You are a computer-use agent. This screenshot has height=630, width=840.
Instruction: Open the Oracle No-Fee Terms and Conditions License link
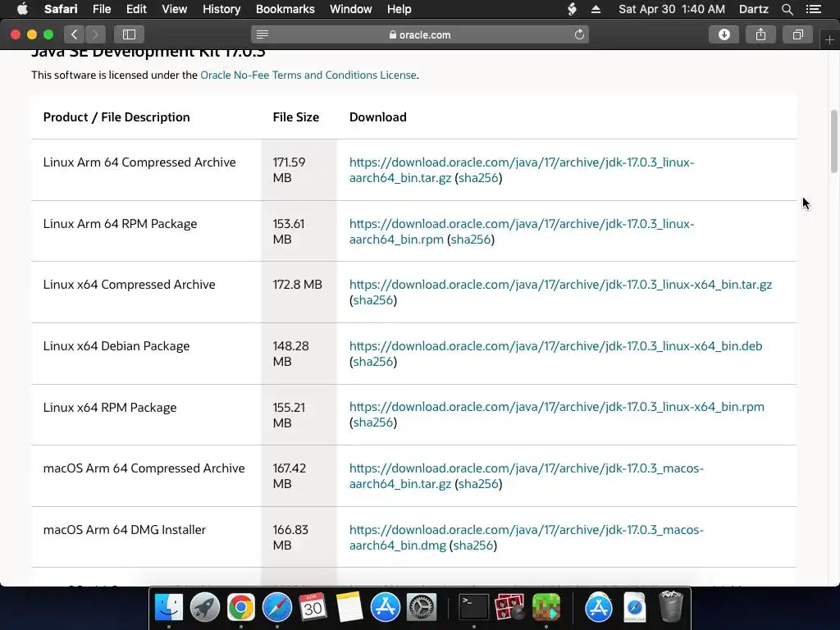coord(308,75)
